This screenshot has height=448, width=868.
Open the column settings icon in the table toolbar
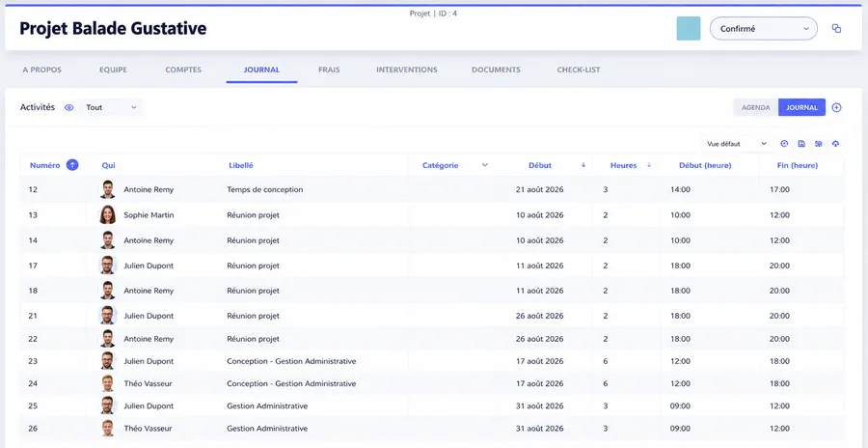tap(818, 144)
